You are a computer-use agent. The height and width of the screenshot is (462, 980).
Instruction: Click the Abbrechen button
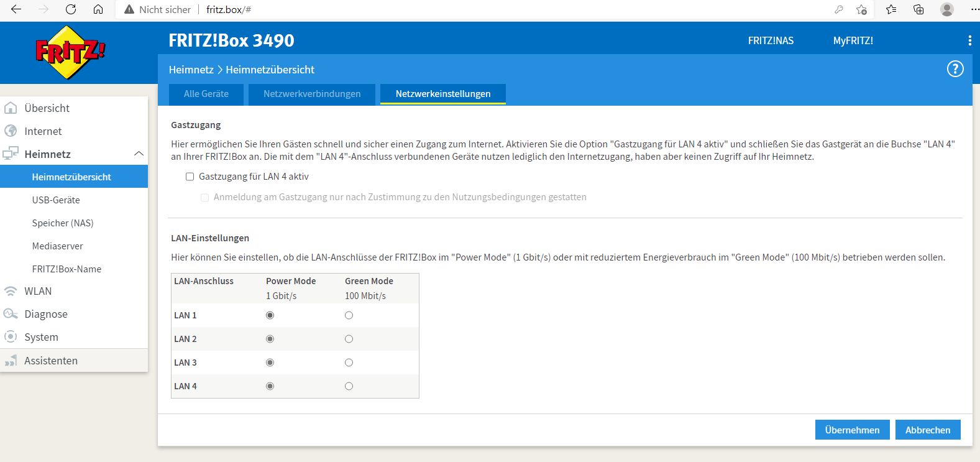click(928, 430)
